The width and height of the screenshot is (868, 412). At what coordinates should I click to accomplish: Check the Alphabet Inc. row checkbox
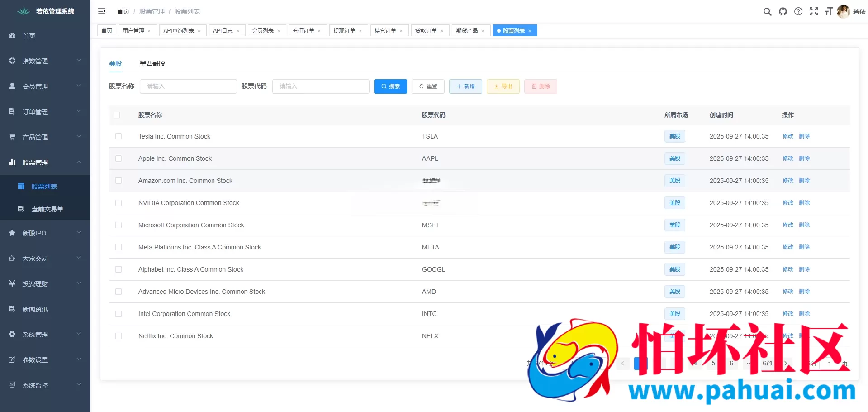coord(119,269)
